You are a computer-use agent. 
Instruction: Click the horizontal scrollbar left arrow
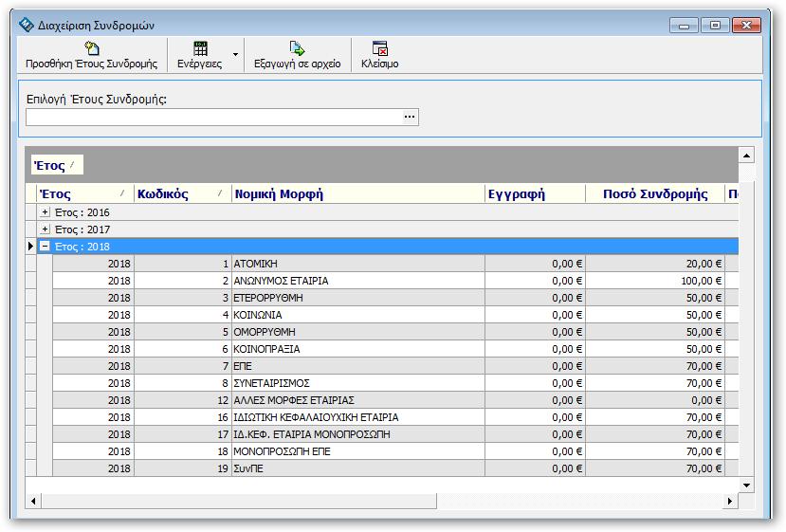click(x=33, y=501)
